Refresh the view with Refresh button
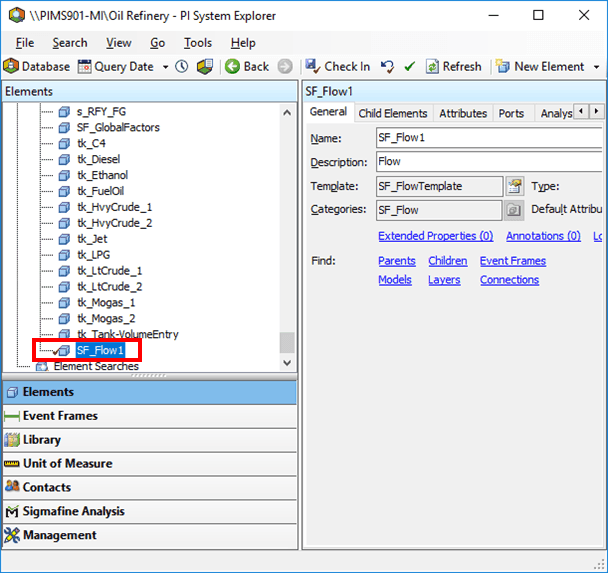608x573 pixels. coord(453,67)
